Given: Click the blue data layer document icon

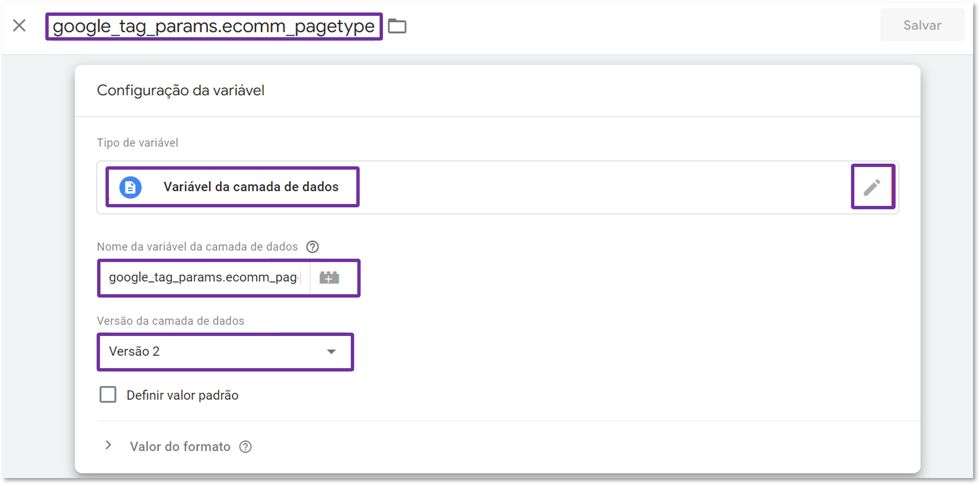Looking at the screenshot, I should point(130,187).
